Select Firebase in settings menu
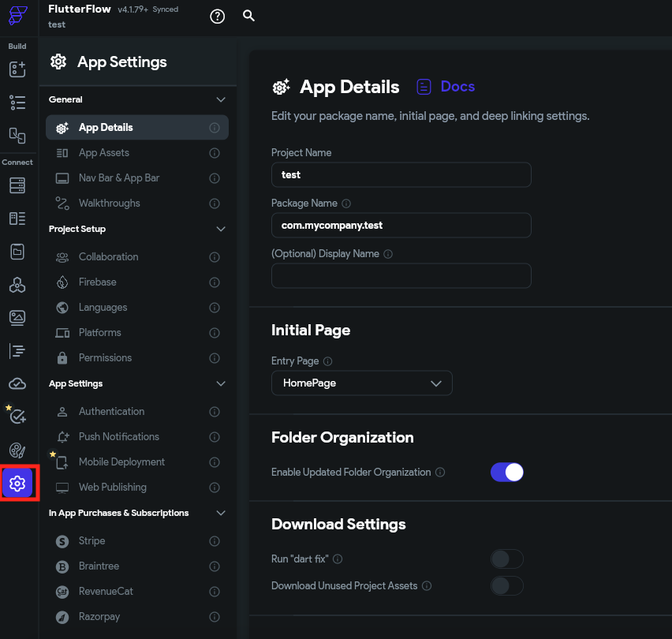 tap(98, 282)
